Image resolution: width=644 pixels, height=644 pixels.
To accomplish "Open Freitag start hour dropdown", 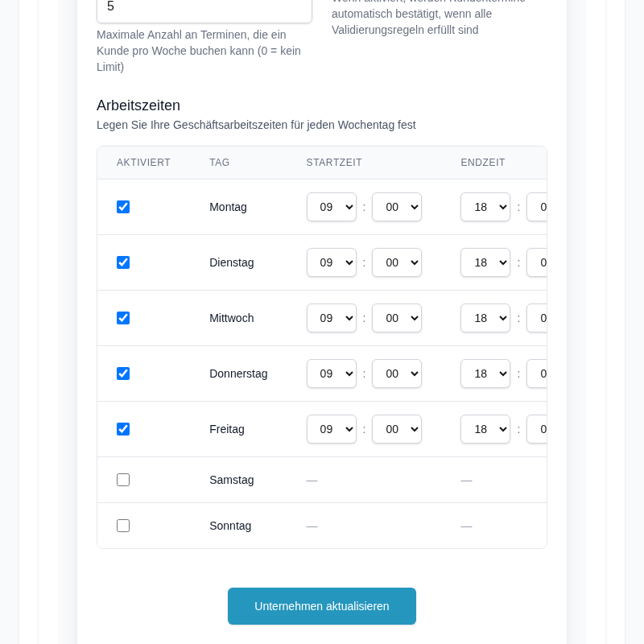I will tap(331, 429).
